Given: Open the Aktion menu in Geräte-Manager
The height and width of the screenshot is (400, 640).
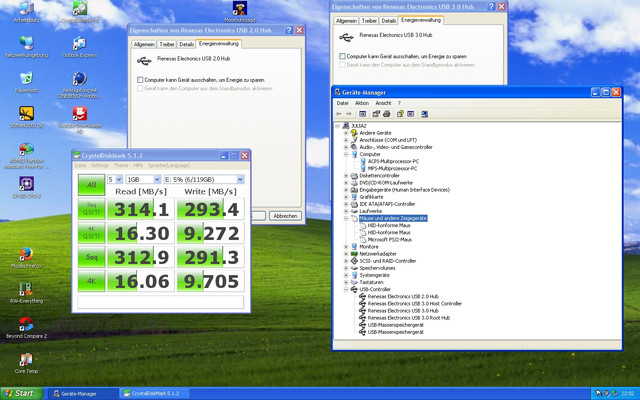Looking at the screenshot, I should point(362,103).
